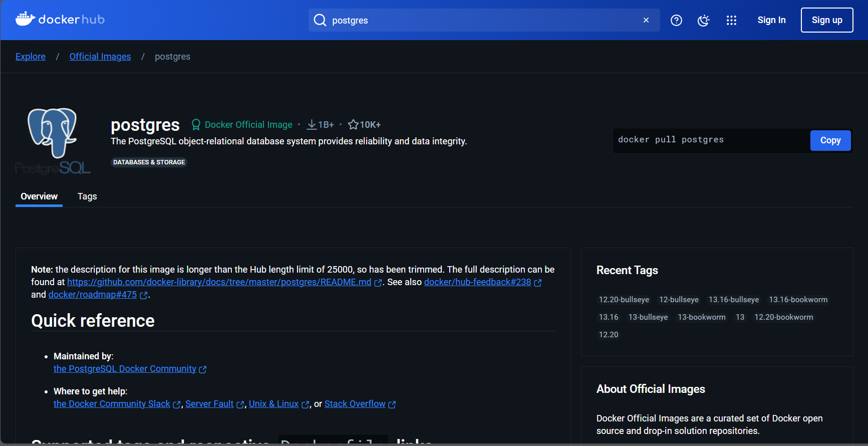Image resolution: width=868 pixels, height=446 pixels.
Task: Select the 13.16-bullseye tag
Action: click(x=734, y=300)
